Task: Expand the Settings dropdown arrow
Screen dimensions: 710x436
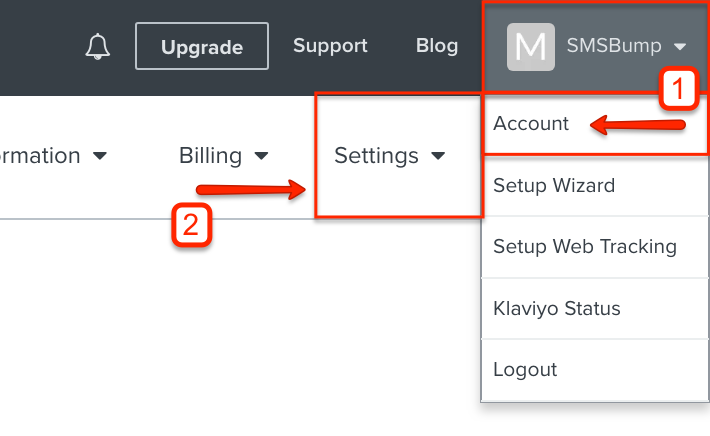Action: point(438,156)
